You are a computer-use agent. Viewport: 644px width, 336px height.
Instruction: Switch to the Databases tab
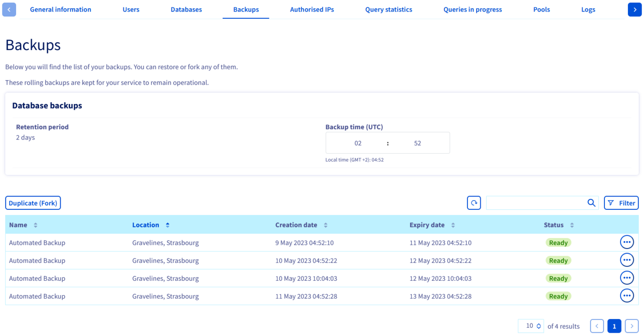(x=186, y=9)
